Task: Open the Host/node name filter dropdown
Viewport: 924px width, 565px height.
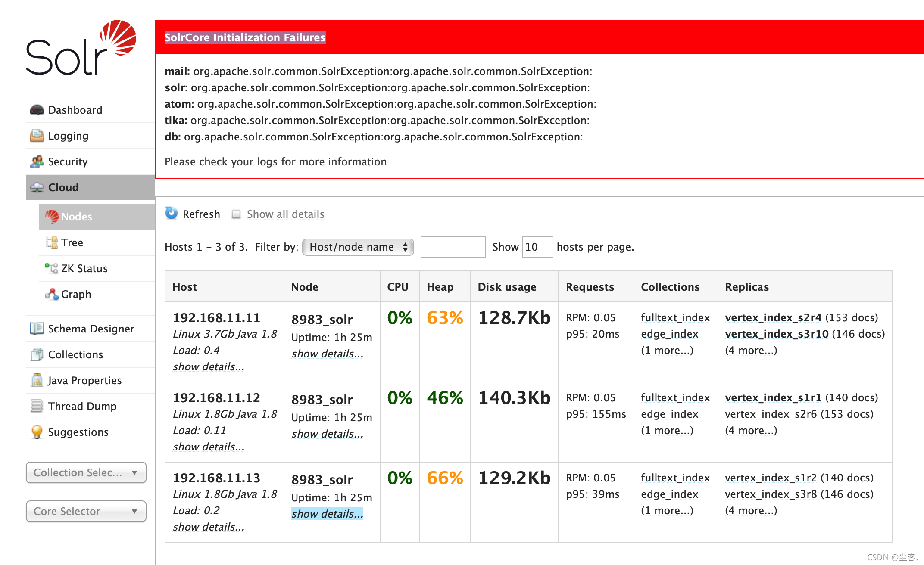Action: click(358, 247)
